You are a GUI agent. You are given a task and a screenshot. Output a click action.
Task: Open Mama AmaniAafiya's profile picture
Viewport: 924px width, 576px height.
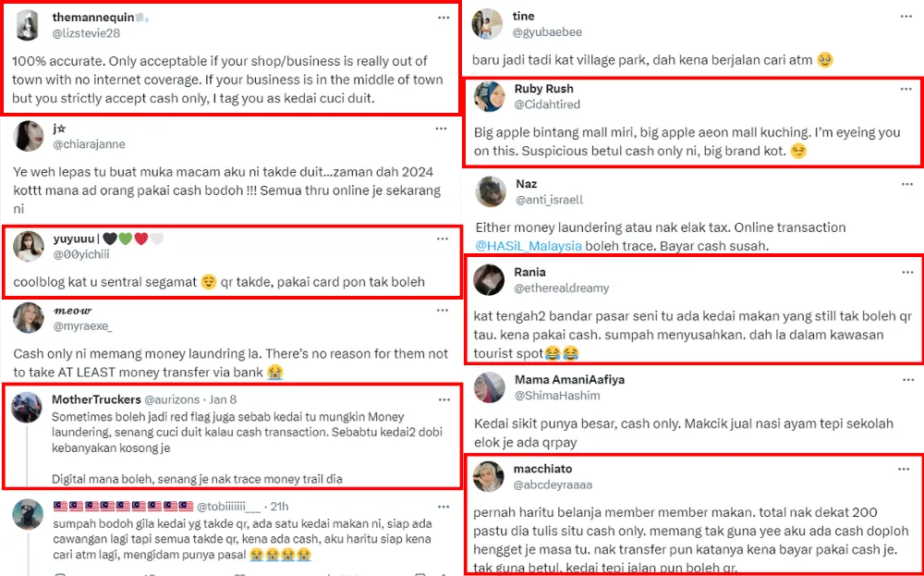[x=488, y=387]
